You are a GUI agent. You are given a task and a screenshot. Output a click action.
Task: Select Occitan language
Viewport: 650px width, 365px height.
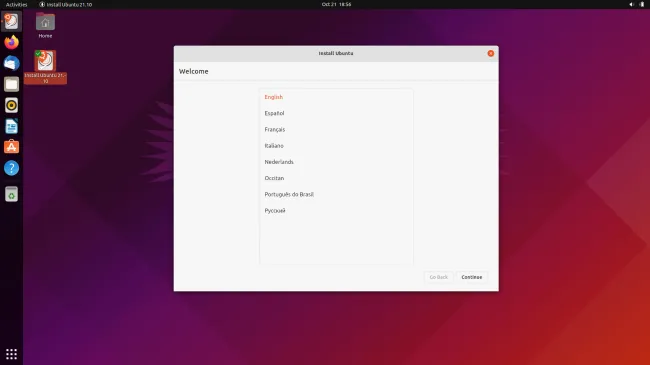tap(336, 178)
